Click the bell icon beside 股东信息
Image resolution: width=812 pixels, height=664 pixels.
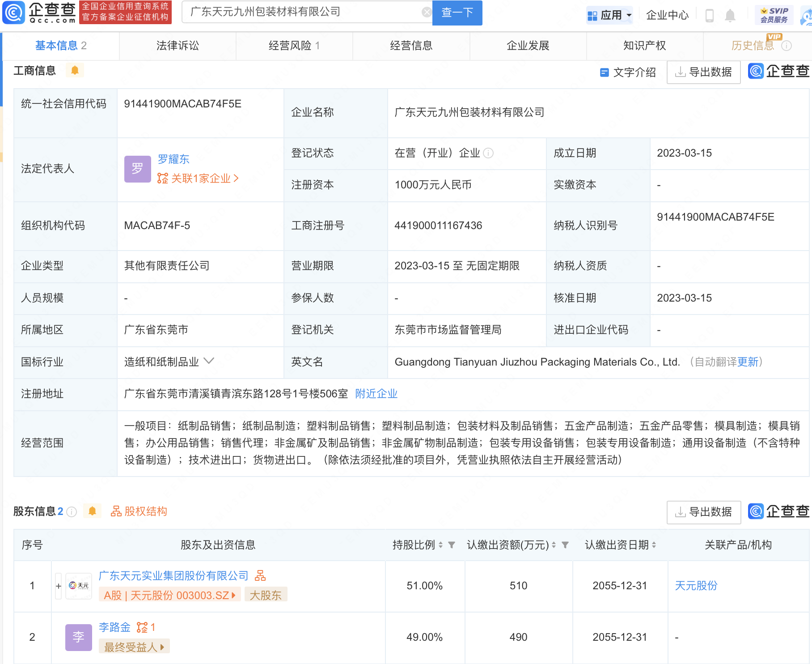pyautogui.click(x=92, y=511)
